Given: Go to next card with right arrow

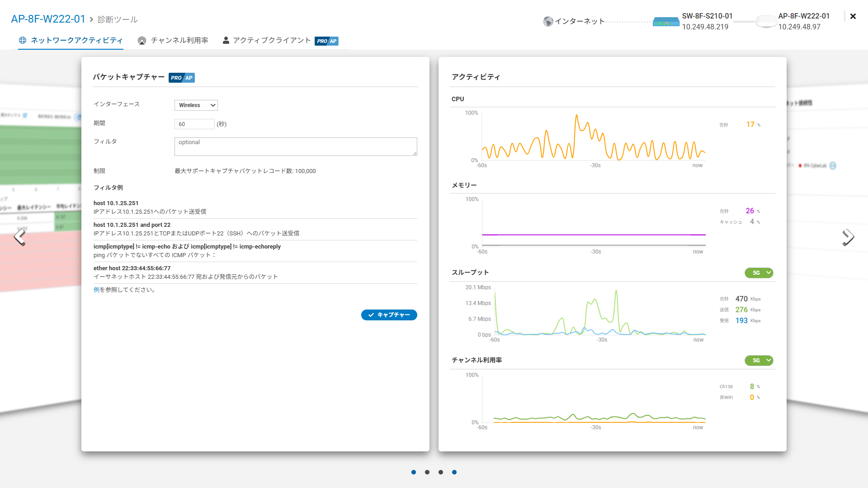Looking at the screenshot, I should [x=848, y=237].
